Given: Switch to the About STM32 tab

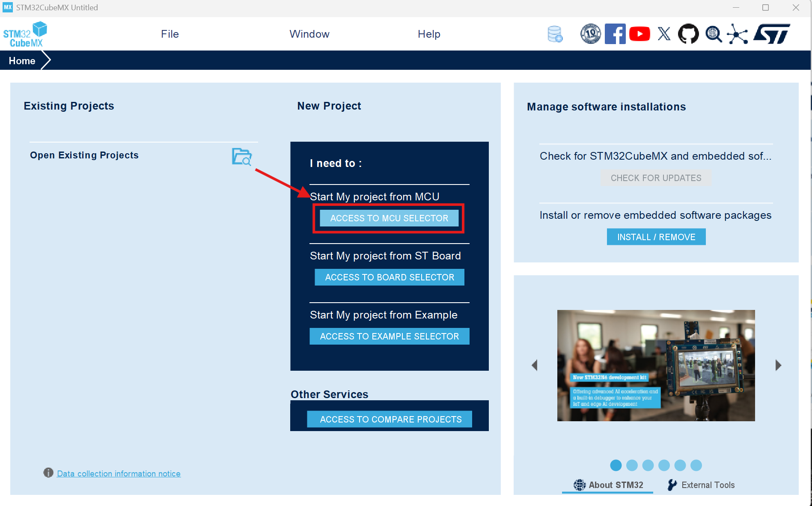Looking at the screenshot, I should (608, 485).
